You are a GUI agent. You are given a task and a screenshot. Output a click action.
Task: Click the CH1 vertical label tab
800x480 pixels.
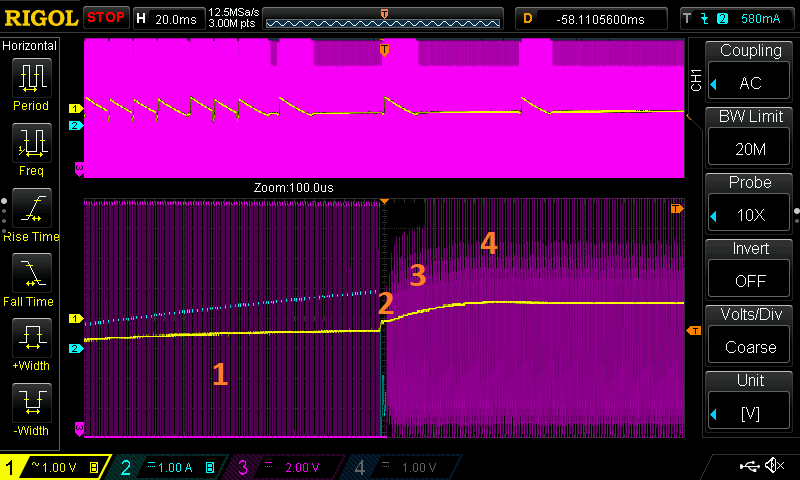696,80
